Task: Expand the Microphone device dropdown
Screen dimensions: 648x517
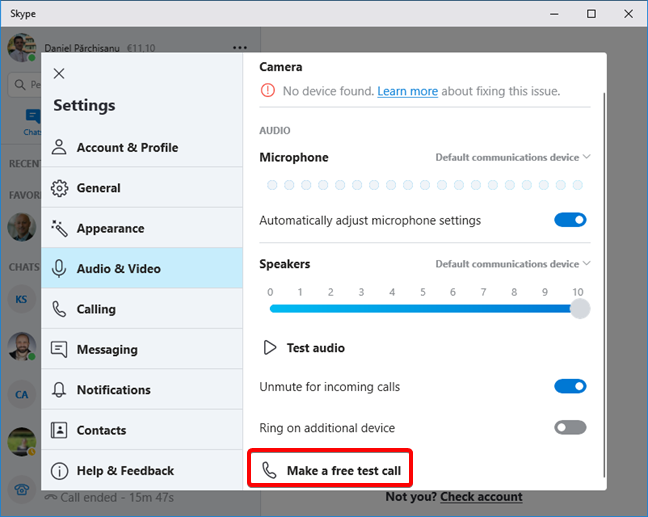Action: (x=513, y=157)
